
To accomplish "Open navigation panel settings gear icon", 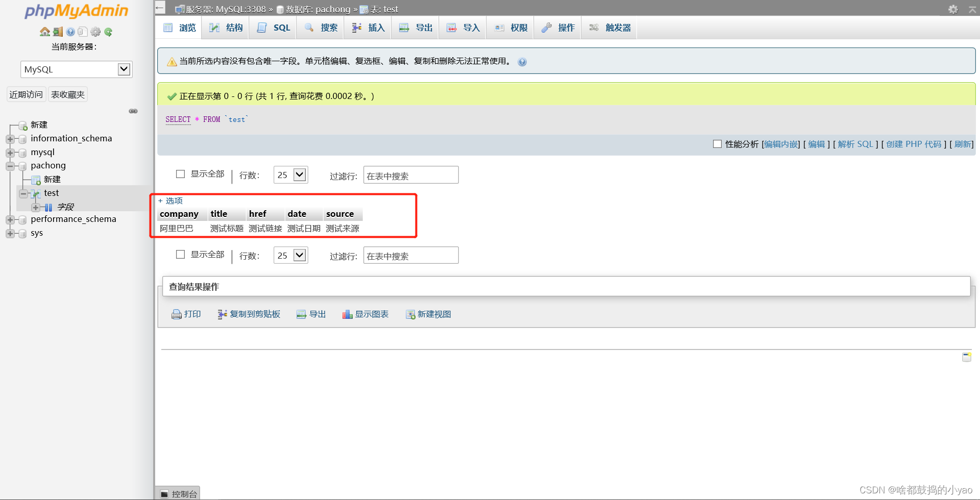I will (x=95, y=32).
